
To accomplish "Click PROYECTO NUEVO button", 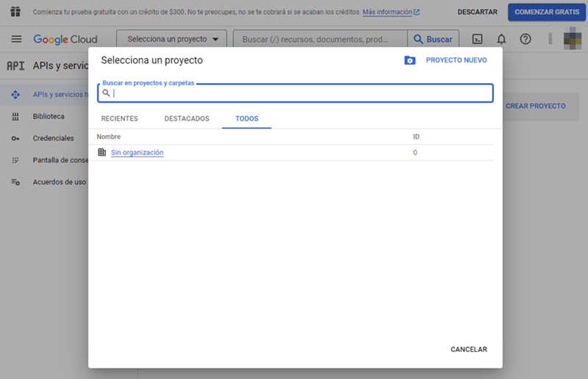I will click(x=456, y=60).
